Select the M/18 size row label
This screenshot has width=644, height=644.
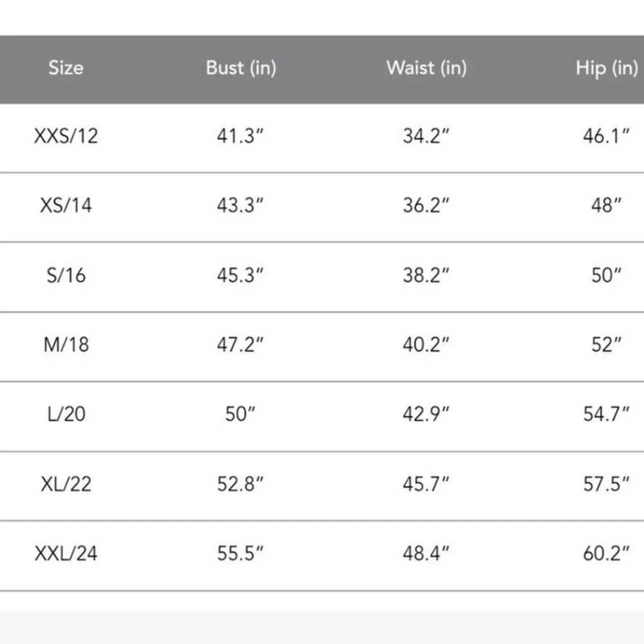coord(66,345)
